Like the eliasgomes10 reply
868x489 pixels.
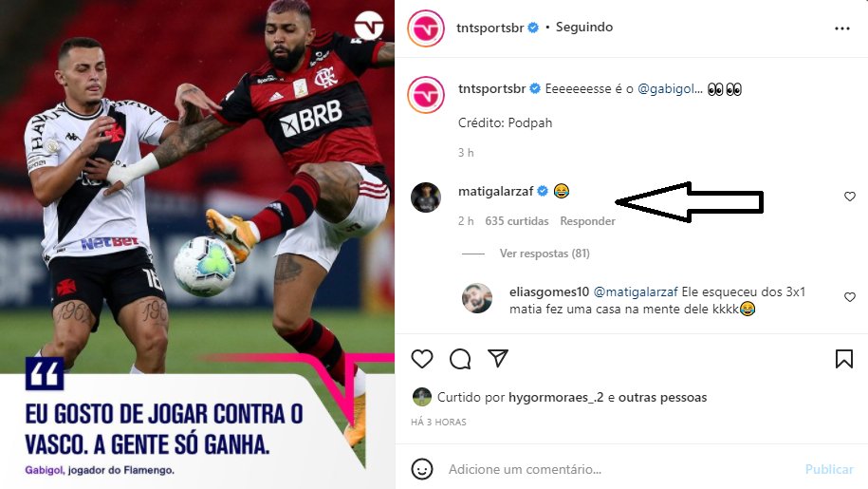tap(849, 297)
